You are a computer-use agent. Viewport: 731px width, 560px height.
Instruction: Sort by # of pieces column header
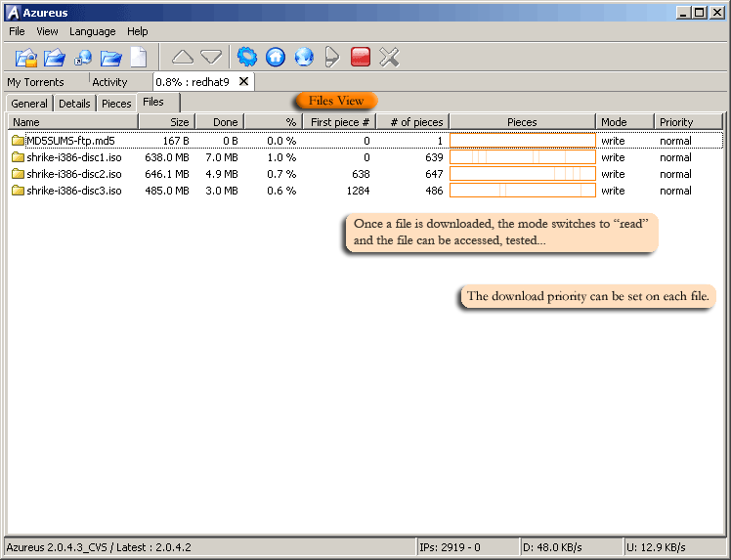pos(413,122)
